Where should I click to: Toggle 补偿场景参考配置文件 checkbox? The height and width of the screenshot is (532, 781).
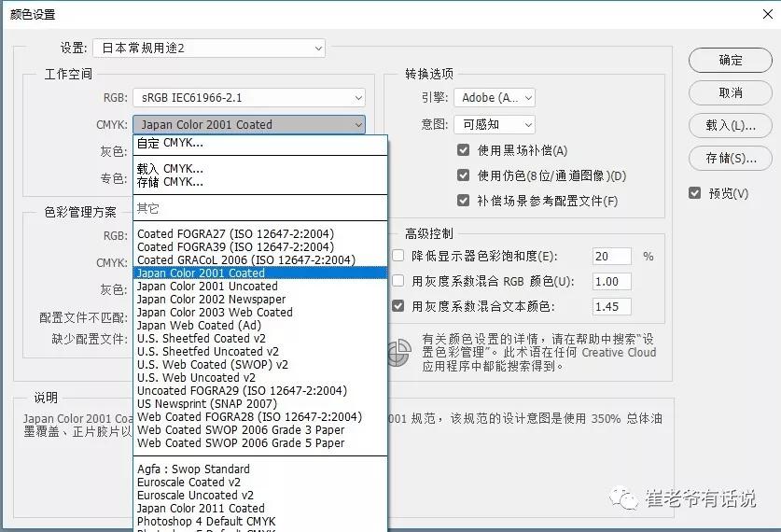point(463,201)
